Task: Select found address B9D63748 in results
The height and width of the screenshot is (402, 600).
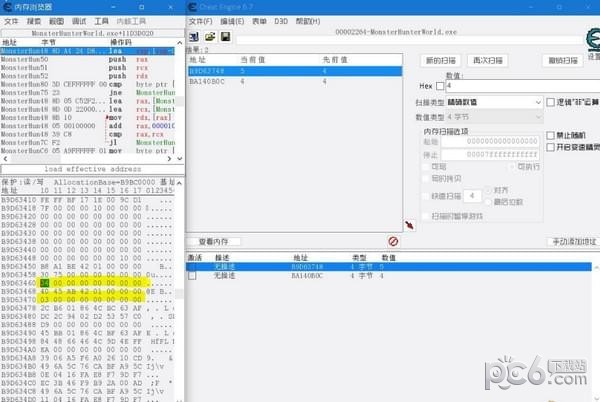Action: [x=295, y=71]
